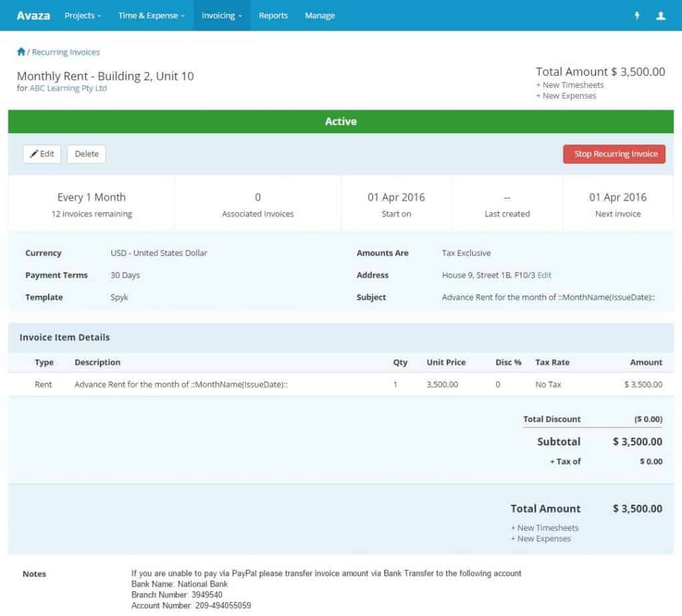Click the lightning bolt quick actions icon
Image resolution: width=682 pixels, height=616 pixels.
tap(637, 15)
